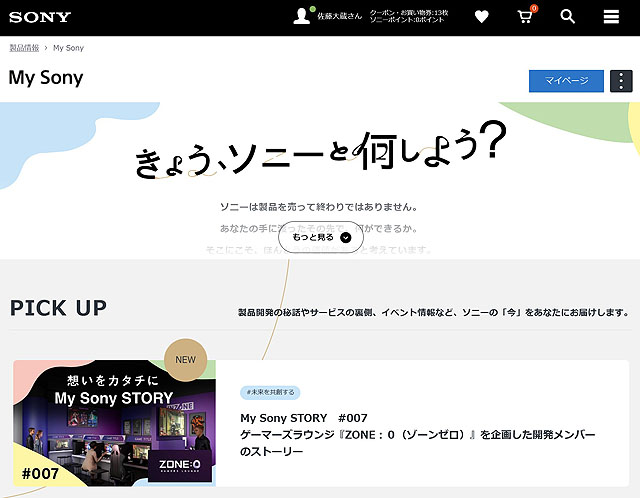The width and height of the screenshot is (640, 498).
Task: Click the My Sony page heading
Action: tap(46, 78)
